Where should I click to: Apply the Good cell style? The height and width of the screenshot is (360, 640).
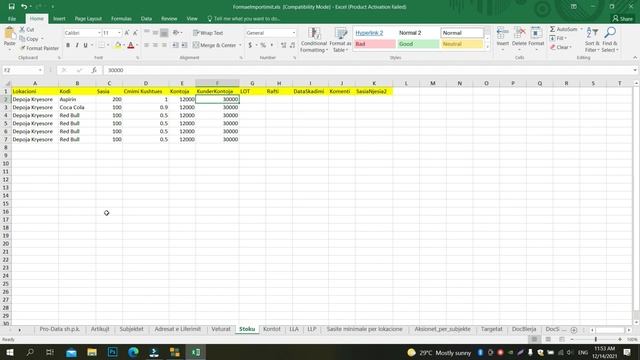point(418,44)
